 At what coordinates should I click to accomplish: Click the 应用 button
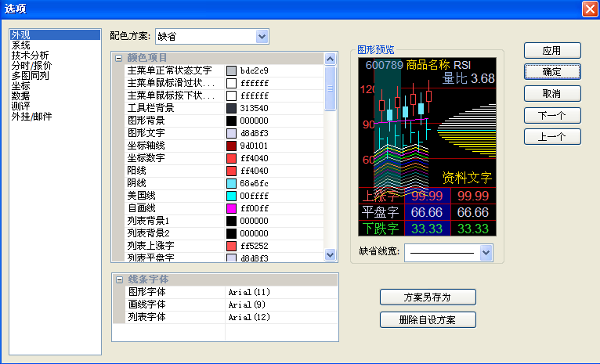(x=552, y=50)
